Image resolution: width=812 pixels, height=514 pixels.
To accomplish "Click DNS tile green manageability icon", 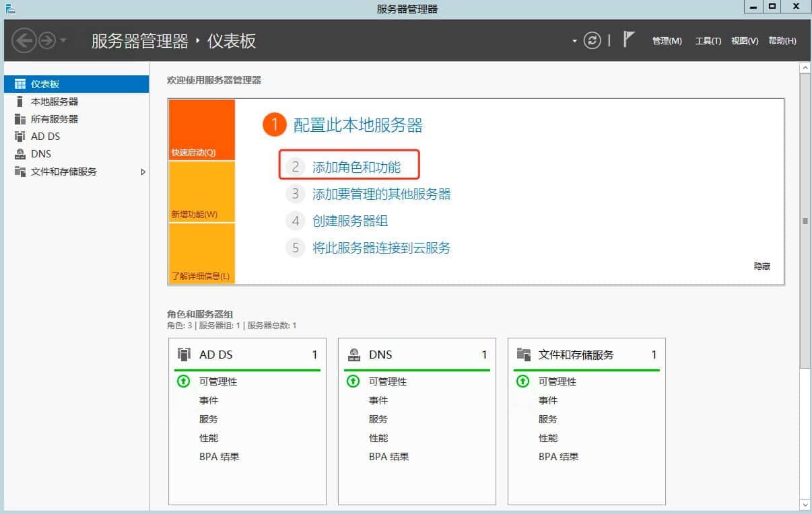I will (x=353, y=381).
